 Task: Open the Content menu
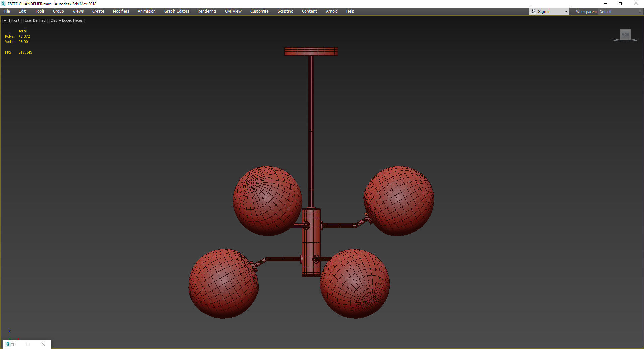click(309, 11)
